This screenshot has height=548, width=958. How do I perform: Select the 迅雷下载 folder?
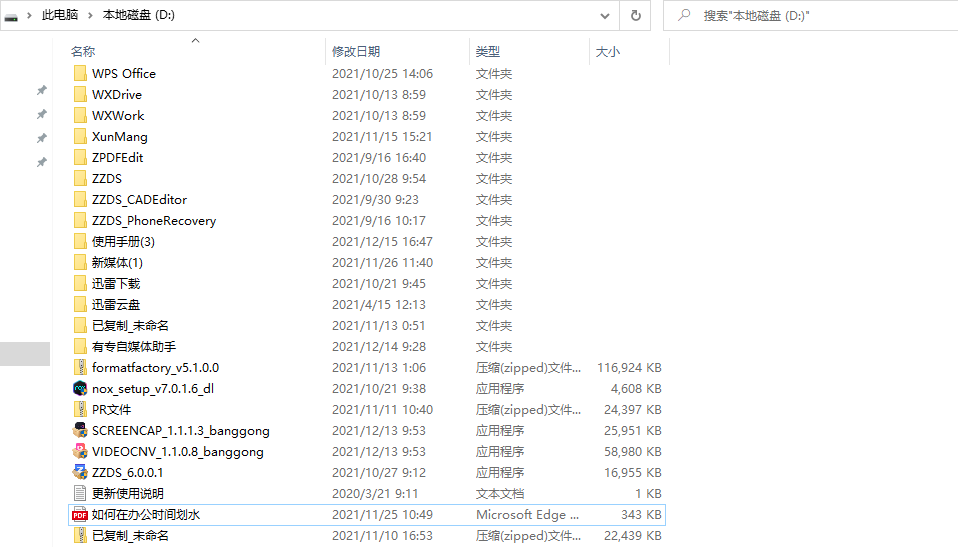click(116, 283)
